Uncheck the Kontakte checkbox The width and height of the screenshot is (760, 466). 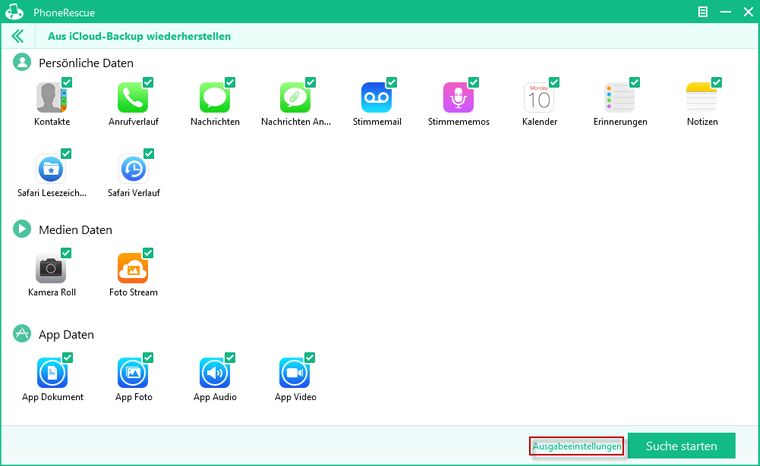coord(67,82)
